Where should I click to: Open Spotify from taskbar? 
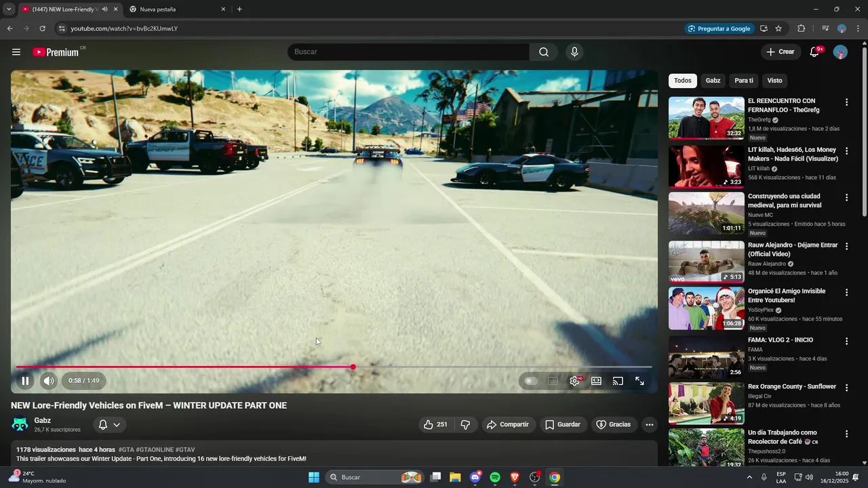pos(495,477)
